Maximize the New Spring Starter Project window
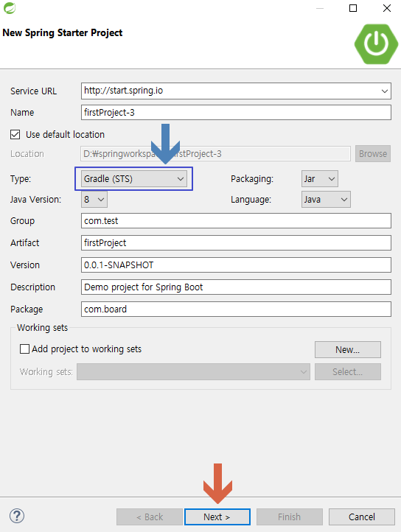 coord(353,8)
